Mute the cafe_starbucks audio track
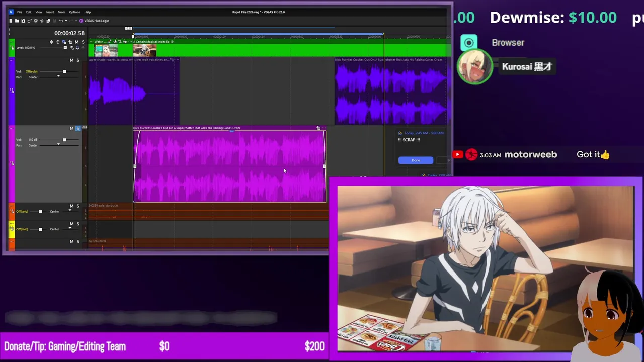The width and height of the screenshot is (644, 362). pyautogui.click(x=71, y=206)
